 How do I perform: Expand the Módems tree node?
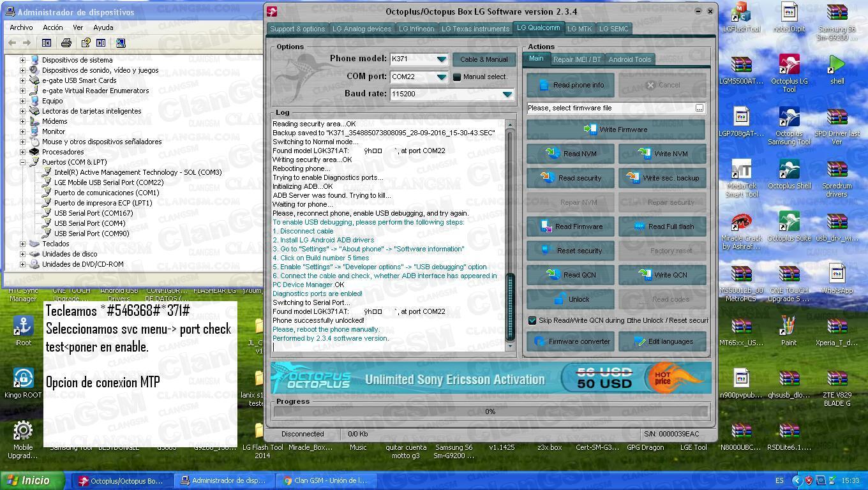23,121
